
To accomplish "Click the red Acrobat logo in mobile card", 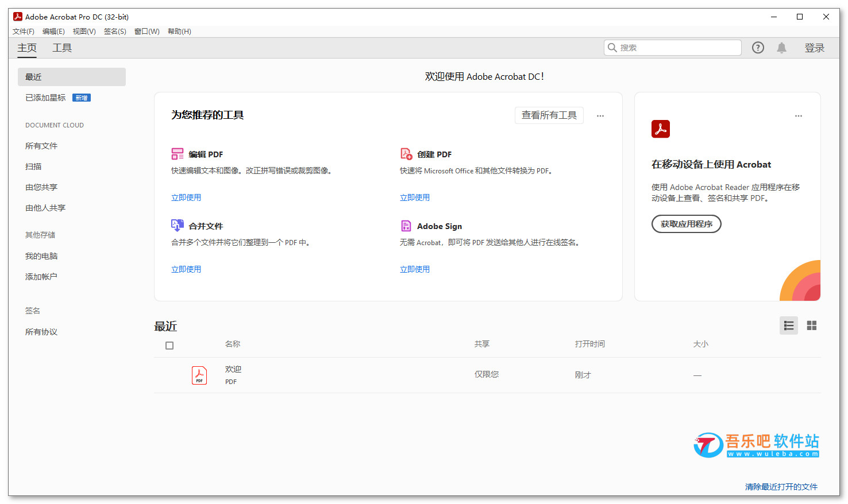I will click(x=661, y=129).
